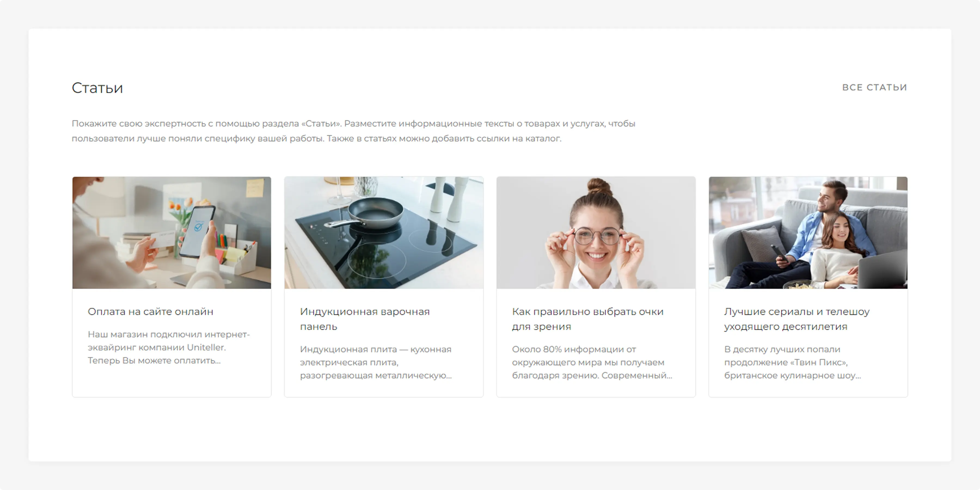This screenshot has width=980, height=490.
Task: Click the 'Твин Пикс' article excerpt
Action: point(792,362)
